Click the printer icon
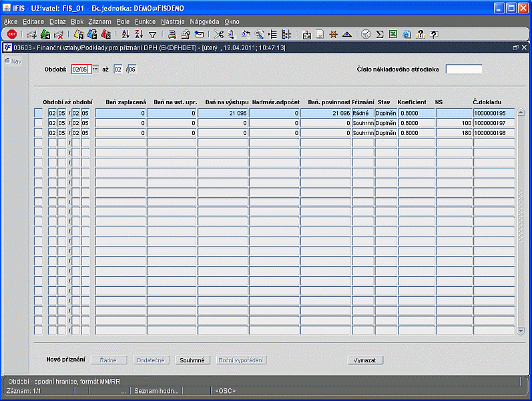The width and height of the screenshot is (532, 401). (172, 34)
